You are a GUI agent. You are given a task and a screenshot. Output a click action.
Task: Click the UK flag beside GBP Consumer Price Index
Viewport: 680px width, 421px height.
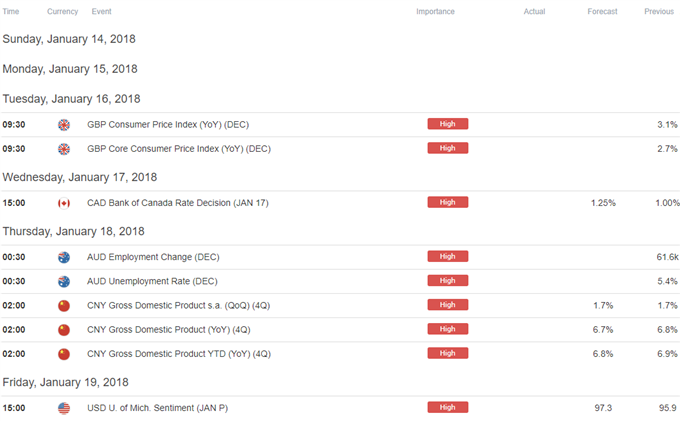coord(64,125)
